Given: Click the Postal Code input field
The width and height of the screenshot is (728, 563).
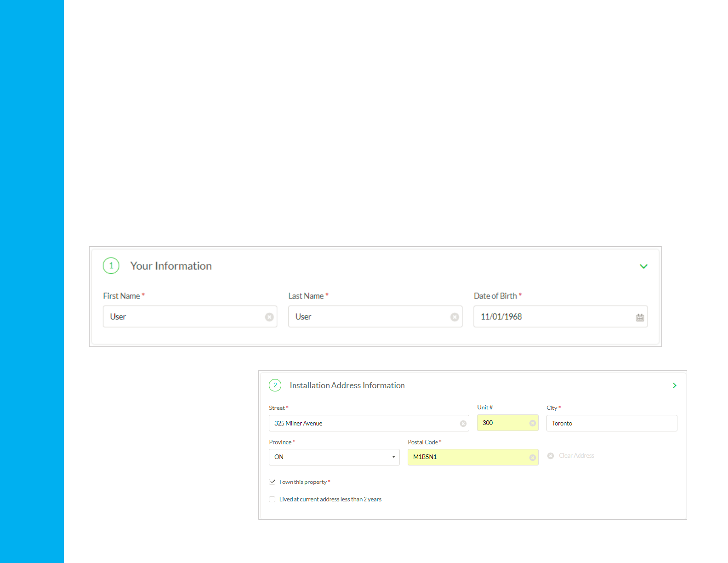Looking at the screenshot, I should point(466,457).
